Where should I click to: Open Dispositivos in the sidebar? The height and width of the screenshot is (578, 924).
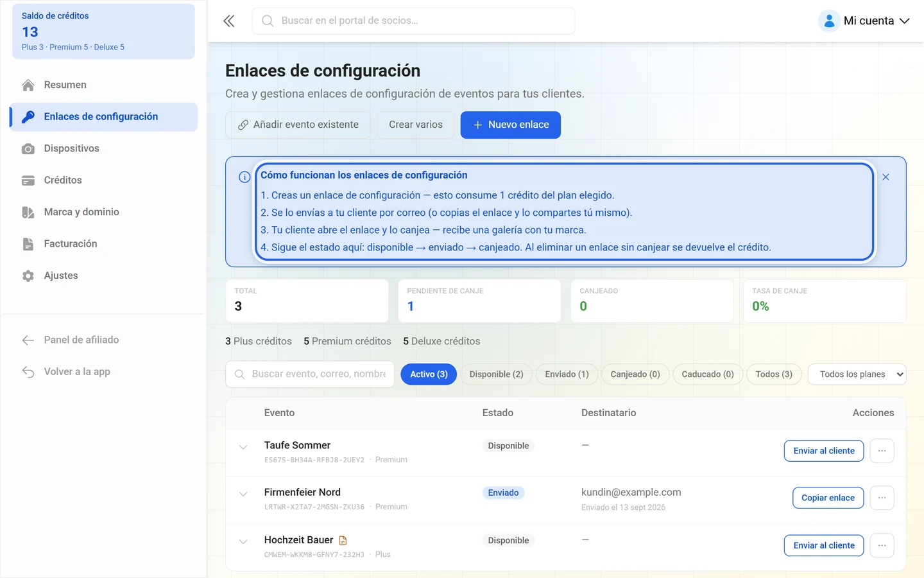tap(104, 149)
